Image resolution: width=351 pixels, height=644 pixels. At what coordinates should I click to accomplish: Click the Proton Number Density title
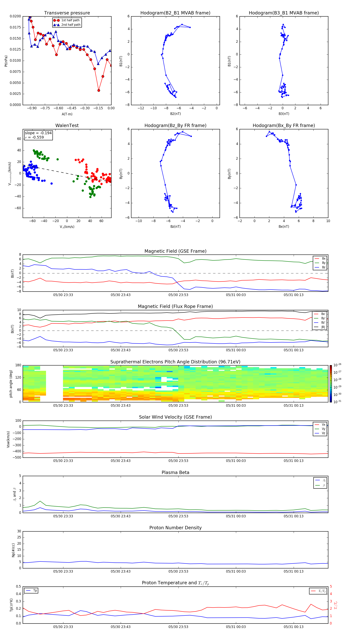(175, 528)
